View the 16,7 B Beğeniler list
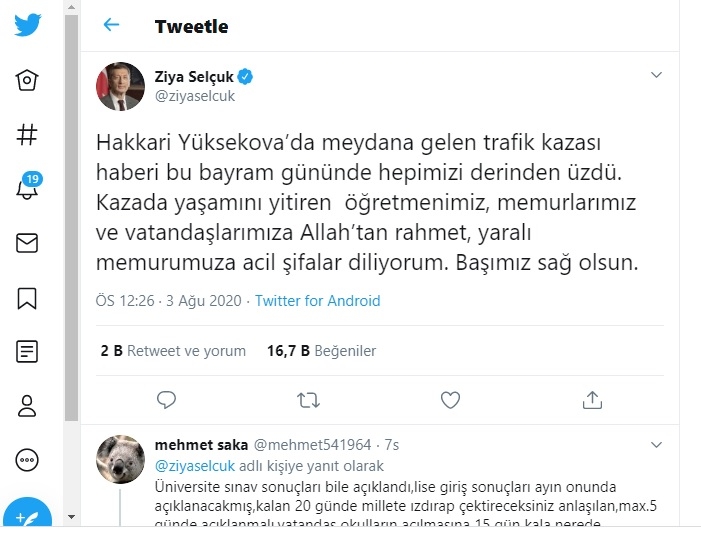 tap(321, 351)
